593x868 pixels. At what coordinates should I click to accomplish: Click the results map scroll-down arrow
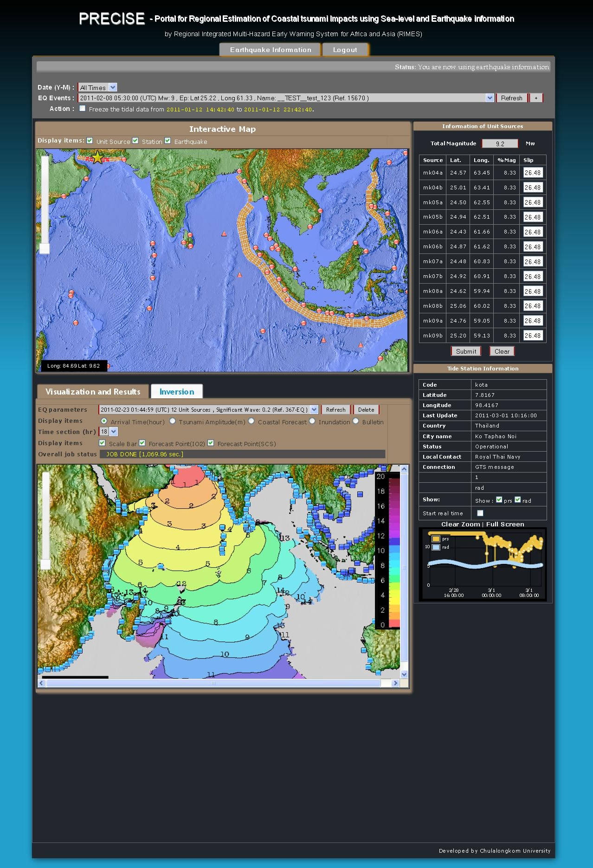click(x=404, y=674)
